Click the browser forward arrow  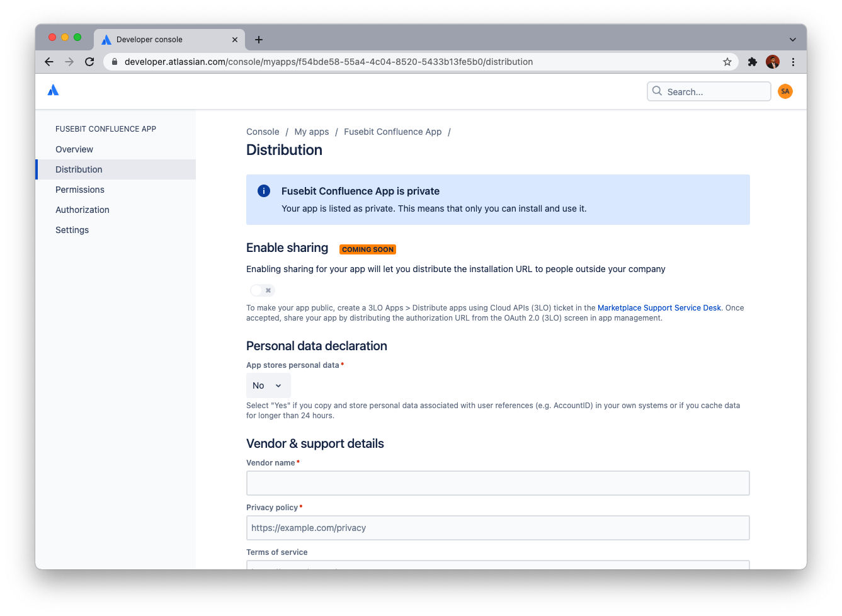tap(69, 62)
